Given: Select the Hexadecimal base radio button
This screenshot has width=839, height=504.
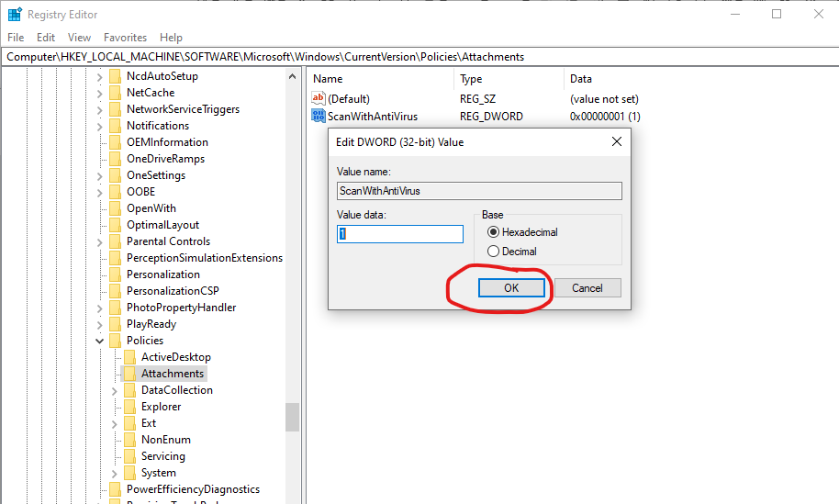Looking at the screenshot, I should [x=493, y=232].
